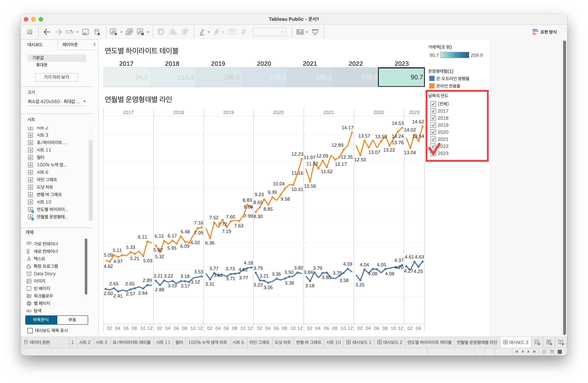
Task: Select the 2023 highlight table cell 90.7
Action: pos(401,77)
